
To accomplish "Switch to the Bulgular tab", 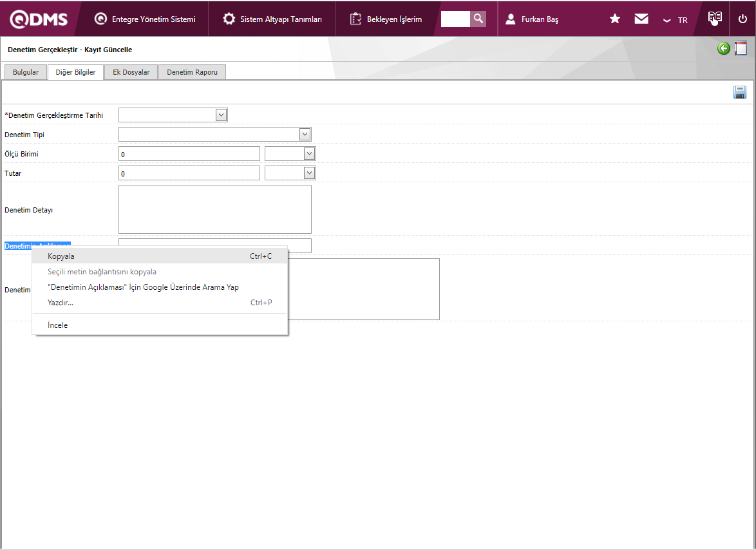I will coord(26,72).
